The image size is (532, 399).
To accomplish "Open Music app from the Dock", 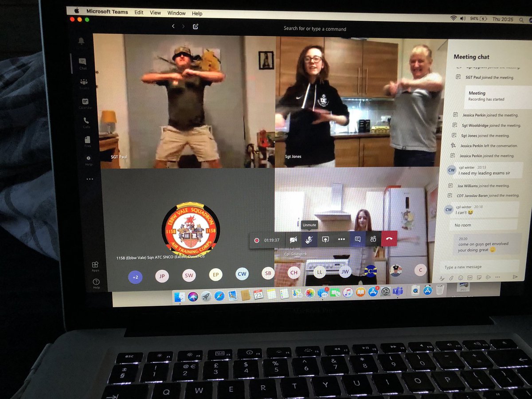I will (348, 292).
